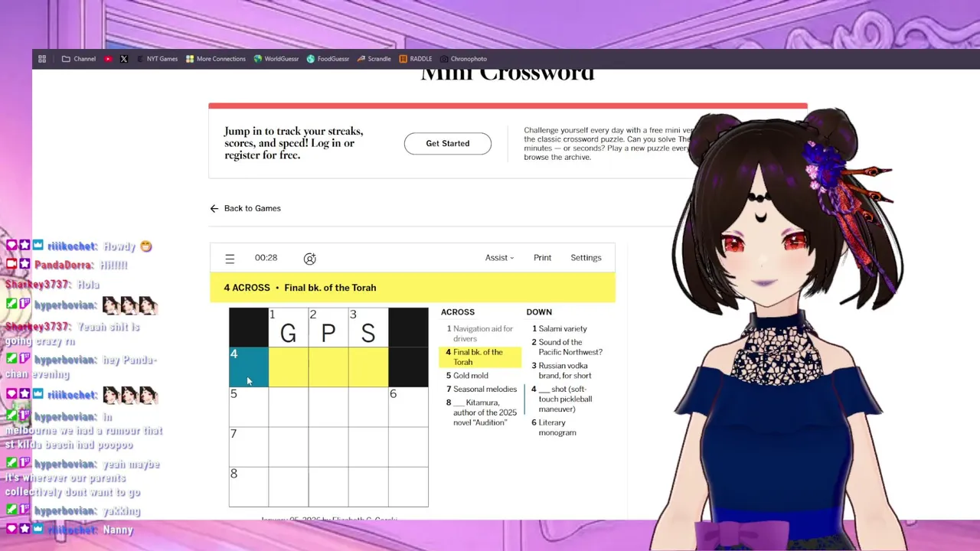Select the crossword cell containing S

point(368,328)
